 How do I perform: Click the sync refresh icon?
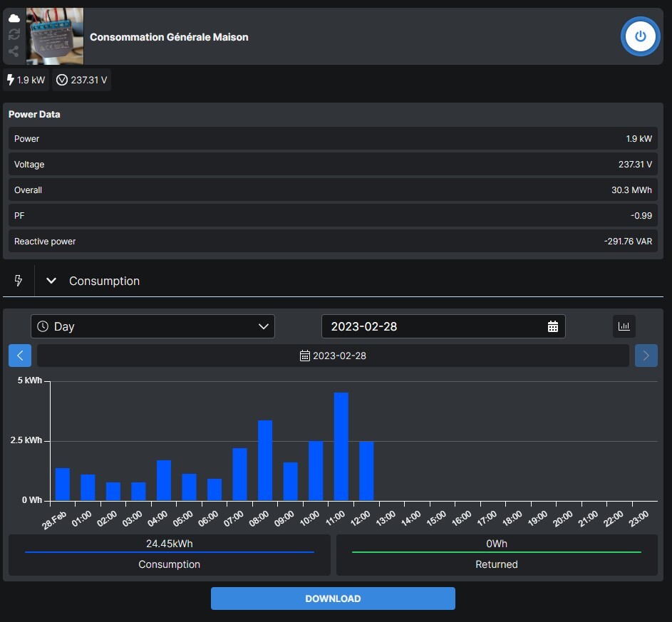coord(14,34)
